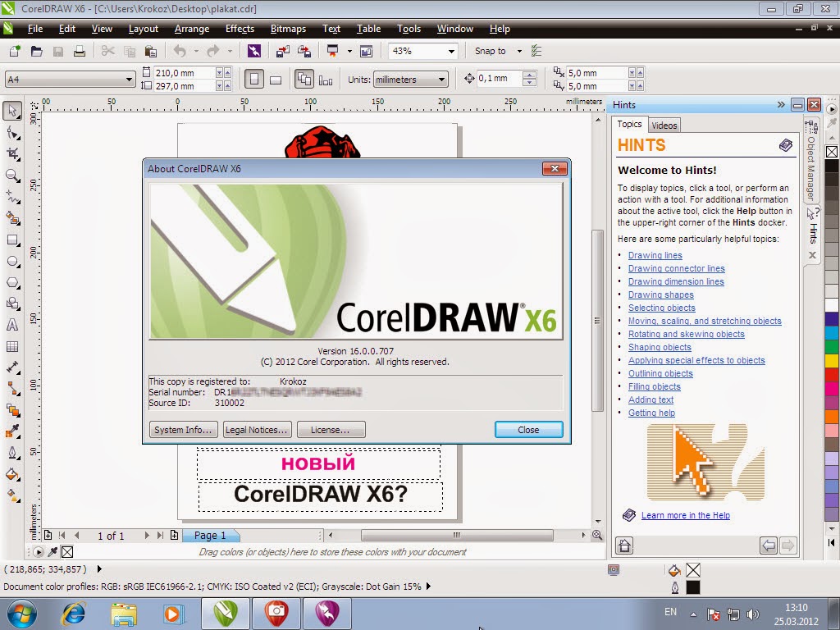Pick the yellow swatch in color palette
This screenshot has height=630, width=840.
point(832,360)
